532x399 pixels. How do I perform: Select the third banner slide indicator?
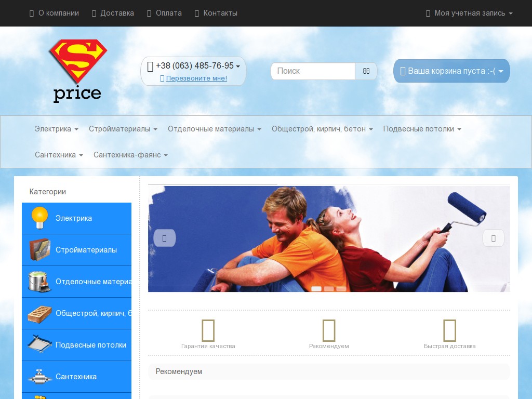341,289
